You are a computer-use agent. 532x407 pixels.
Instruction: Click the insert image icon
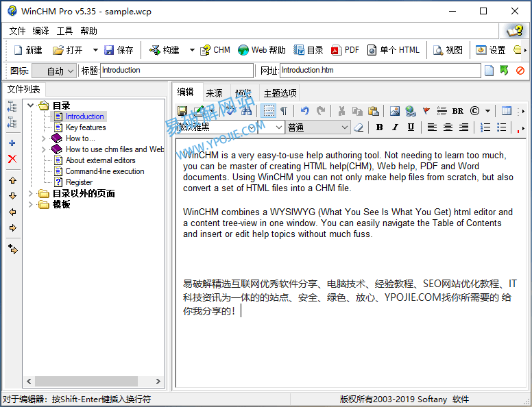tap(394, 111)
